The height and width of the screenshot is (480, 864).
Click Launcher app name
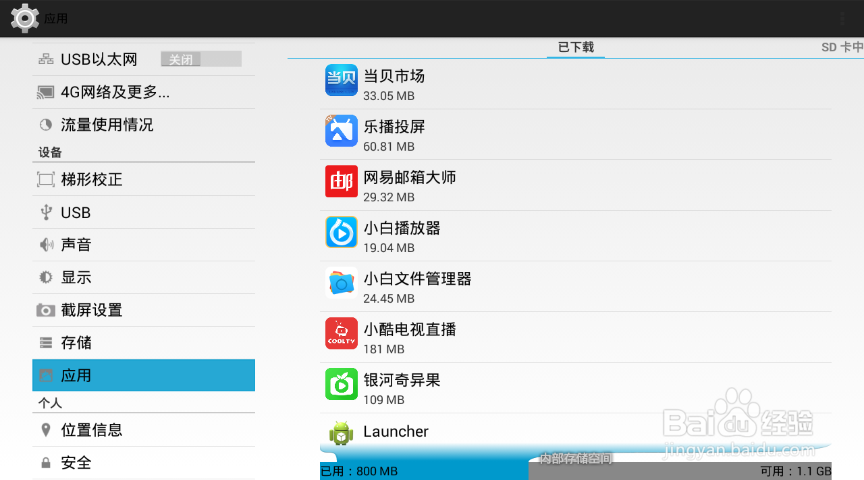pyautogui.click(x=396, y=432)
